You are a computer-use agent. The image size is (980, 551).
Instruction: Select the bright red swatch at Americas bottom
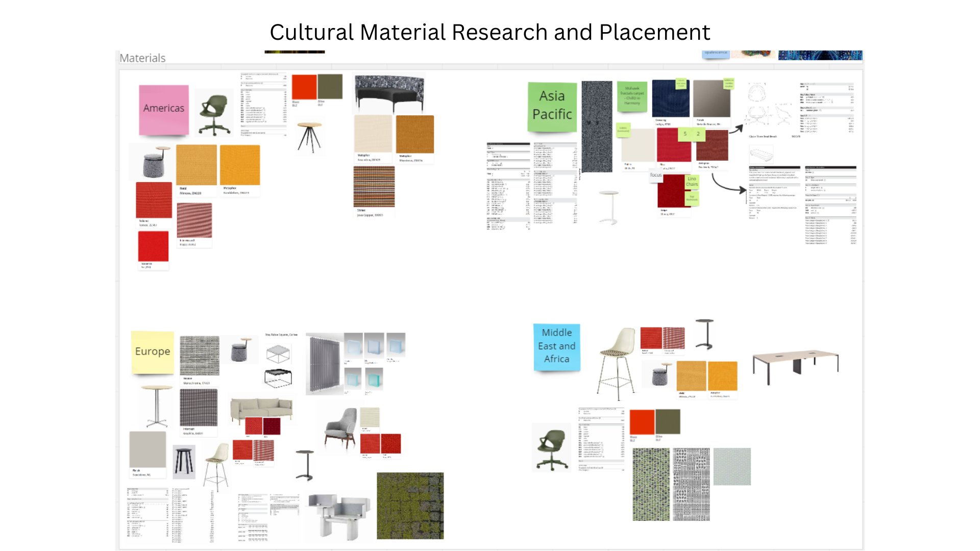click(153, 246)
